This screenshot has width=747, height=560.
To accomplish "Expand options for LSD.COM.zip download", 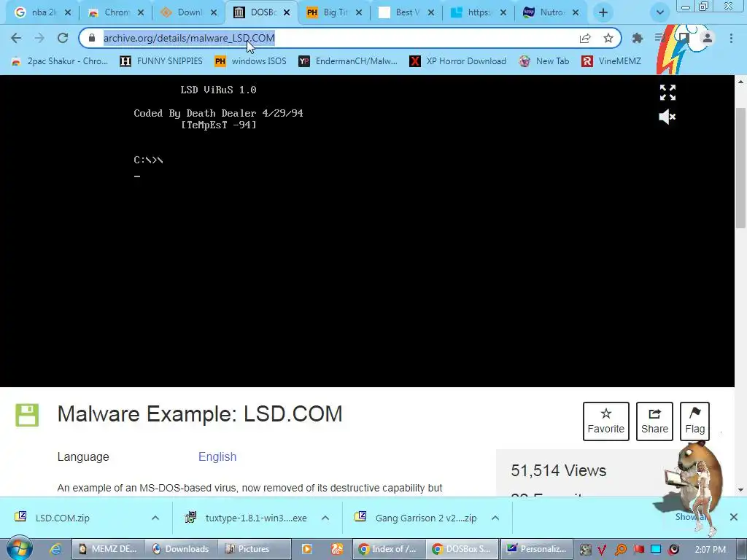I will pos(155,518).
